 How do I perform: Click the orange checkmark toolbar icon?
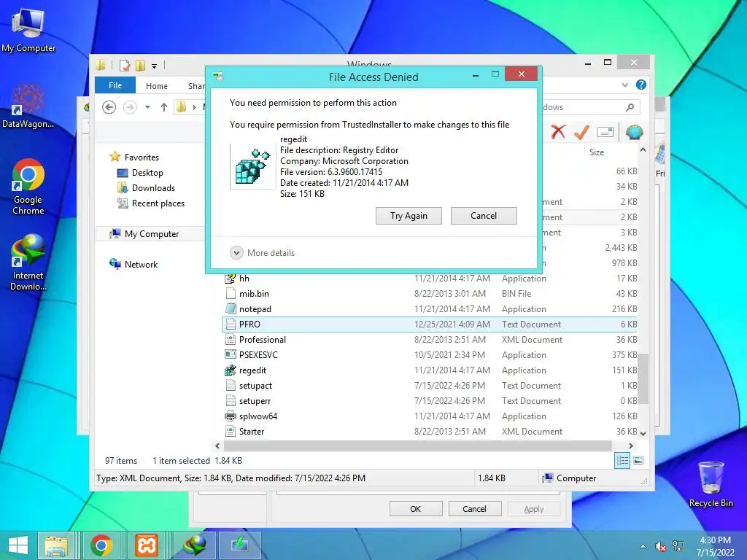(581, 132)
